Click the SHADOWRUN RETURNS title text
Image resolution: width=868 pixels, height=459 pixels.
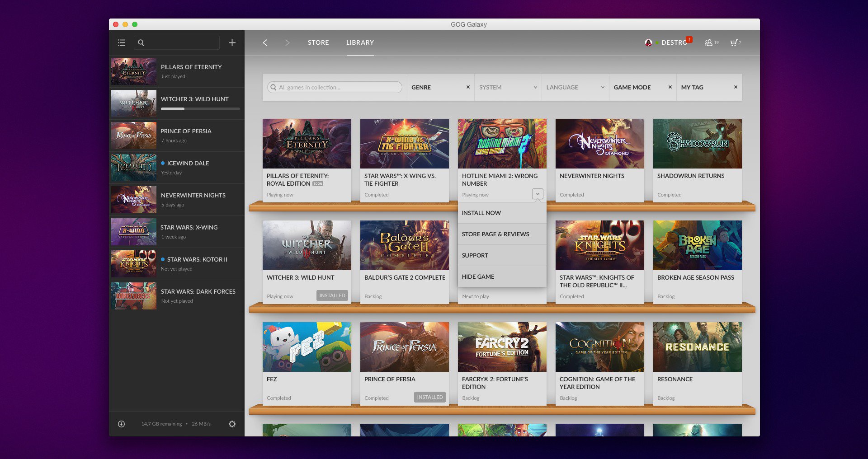point(691,176)
